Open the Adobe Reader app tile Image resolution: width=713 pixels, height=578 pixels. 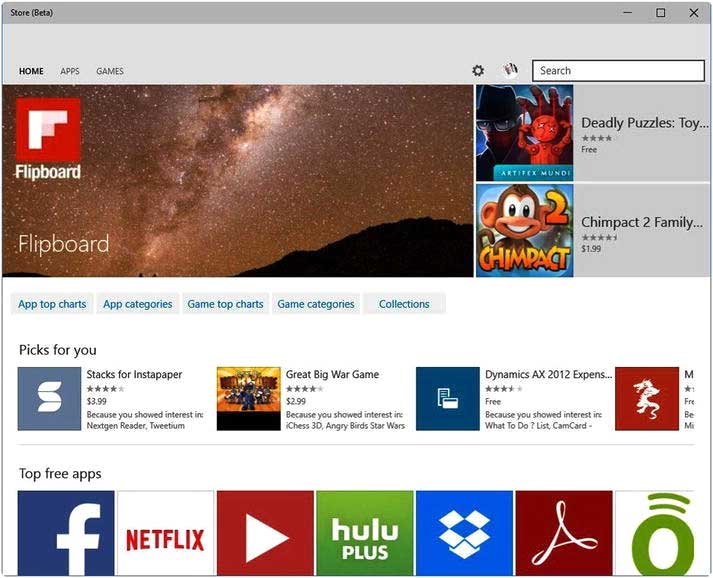pos(563,533)
